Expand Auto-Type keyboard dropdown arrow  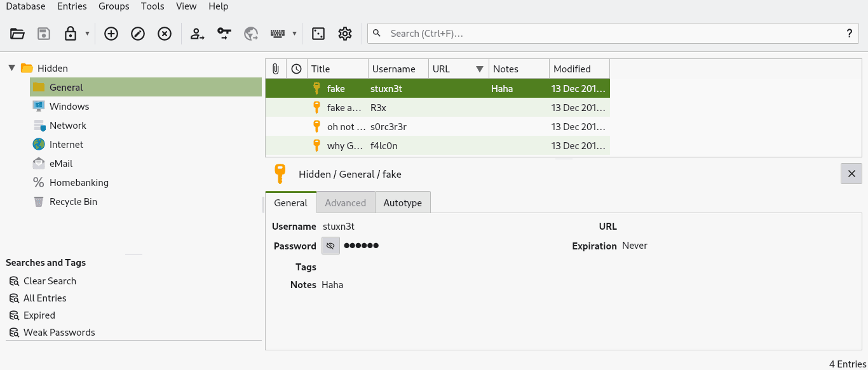pyautogui.click(x=294, y=34)
